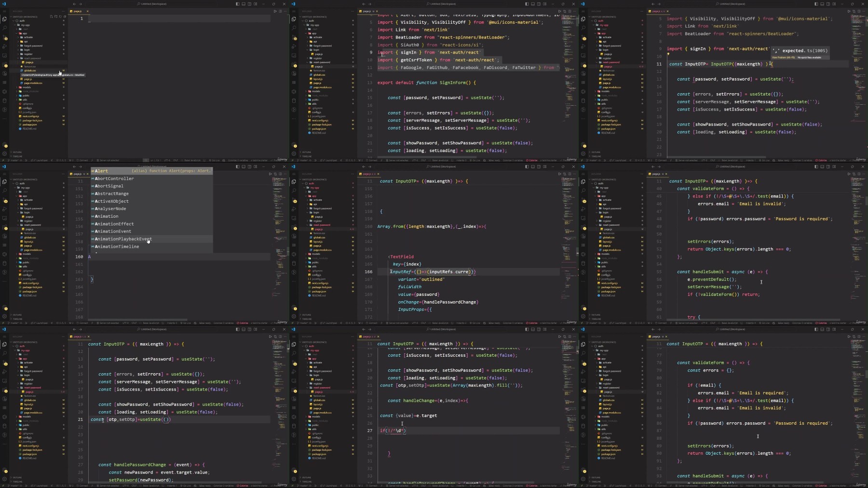Click master branch in empty page.js window status bar

(x=14, y=160)
